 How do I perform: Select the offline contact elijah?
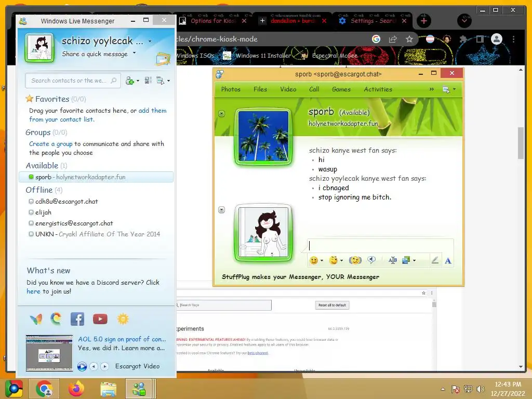(43, 212)
